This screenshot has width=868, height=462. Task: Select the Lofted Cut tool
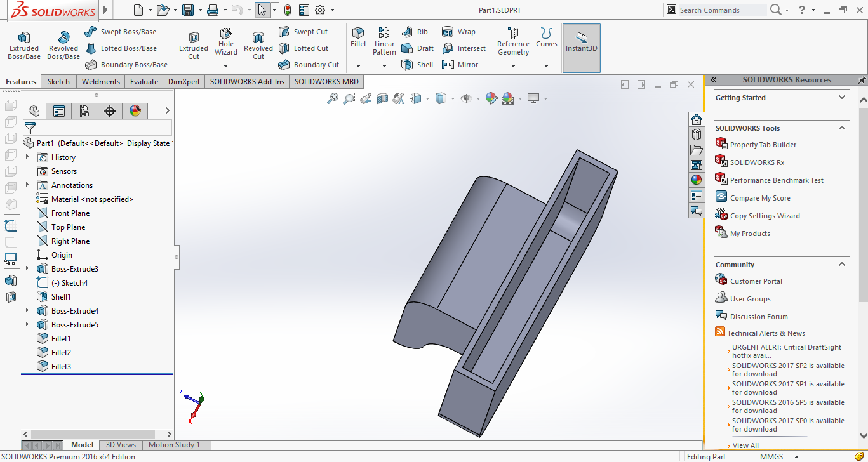click(x=303, y=48)
